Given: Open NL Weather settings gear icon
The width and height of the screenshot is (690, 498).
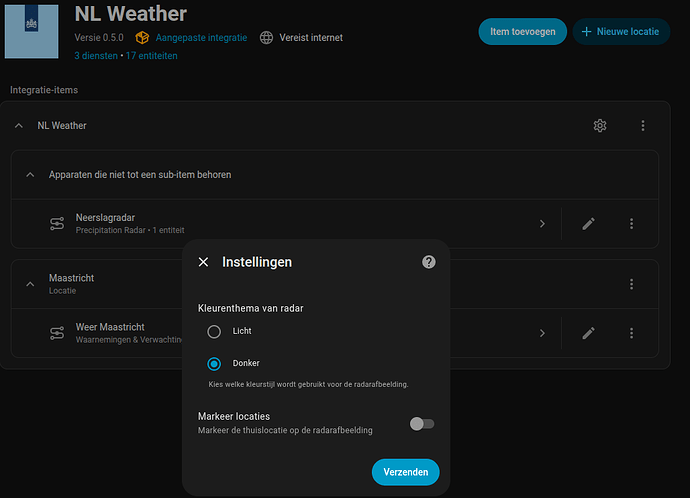Looking at the screenshot, I should pyautogui.click(x=600, y=126).
